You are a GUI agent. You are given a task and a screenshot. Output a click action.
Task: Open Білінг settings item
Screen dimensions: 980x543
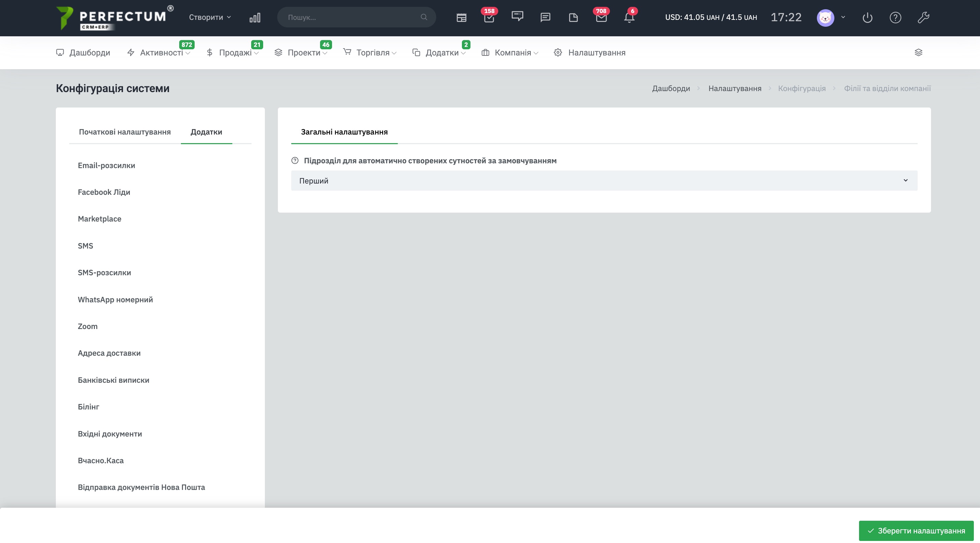(88, 407)
